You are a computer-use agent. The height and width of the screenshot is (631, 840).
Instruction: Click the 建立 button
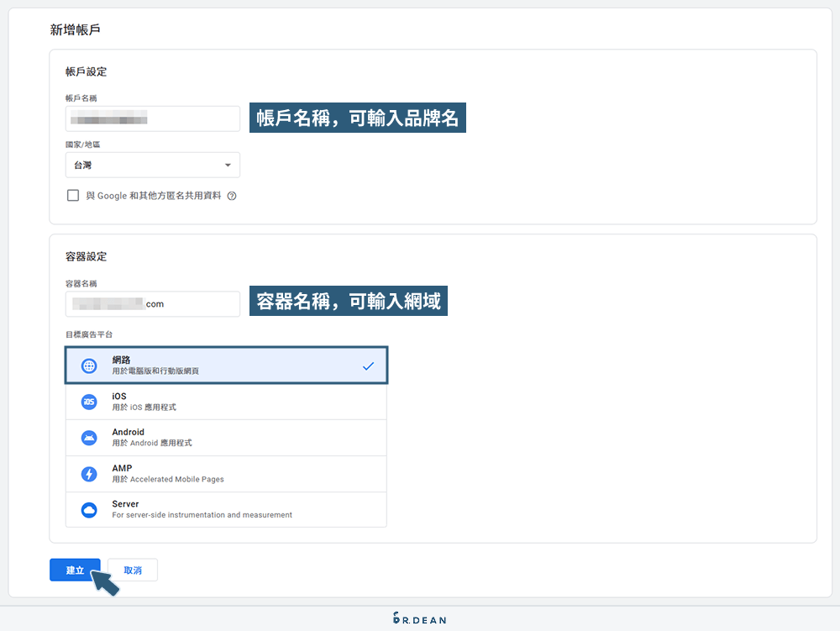75,570
